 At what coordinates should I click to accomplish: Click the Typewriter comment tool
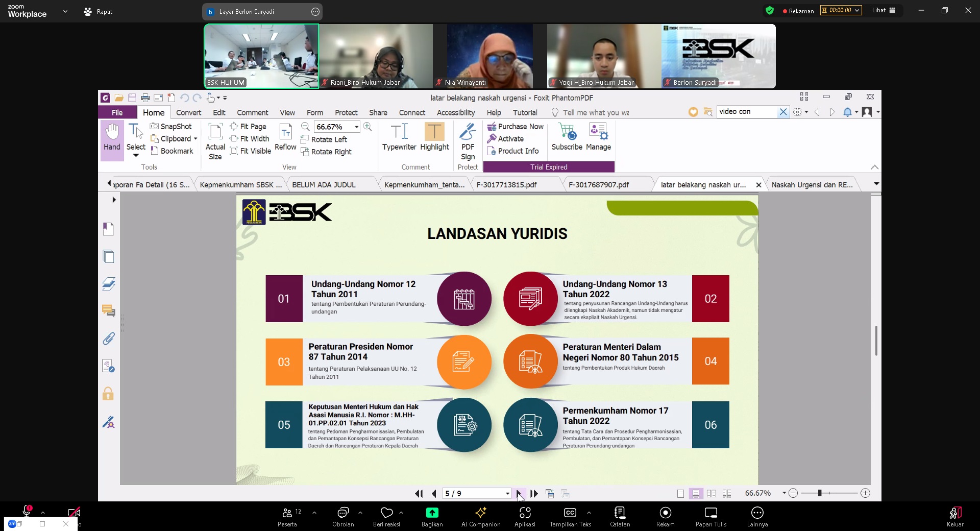click(x=399, y=137)
